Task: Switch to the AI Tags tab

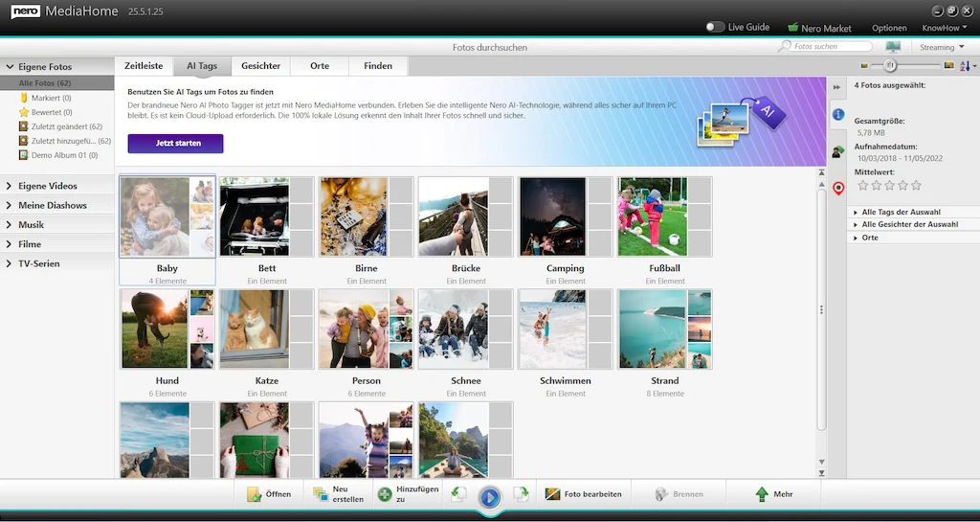Action: click(202, 66)
